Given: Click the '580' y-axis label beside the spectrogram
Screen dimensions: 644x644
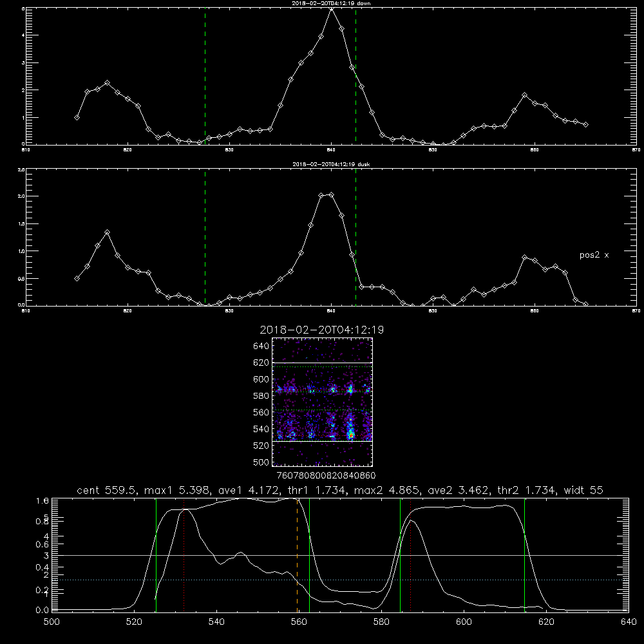Looking at the screenshot, I should [261, 396].
